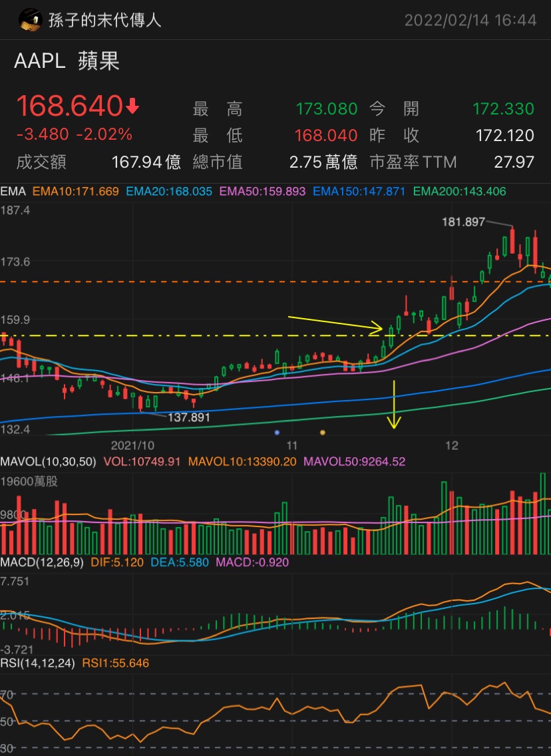Viewport: 551px width, 756px height.
Task: Tap the P/E ratio TTM 27.97
Action: (x=514, y=162)
